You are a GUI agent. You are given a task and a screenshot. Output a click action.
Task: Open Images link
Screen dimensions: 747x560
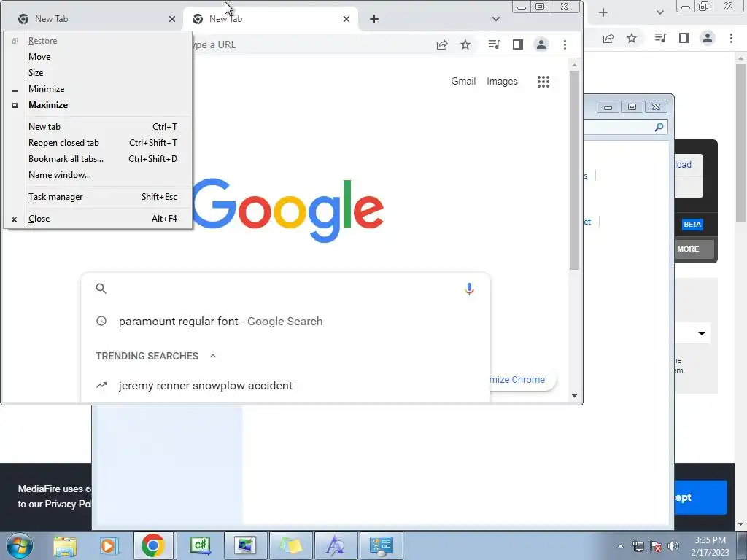coord(502,82)
